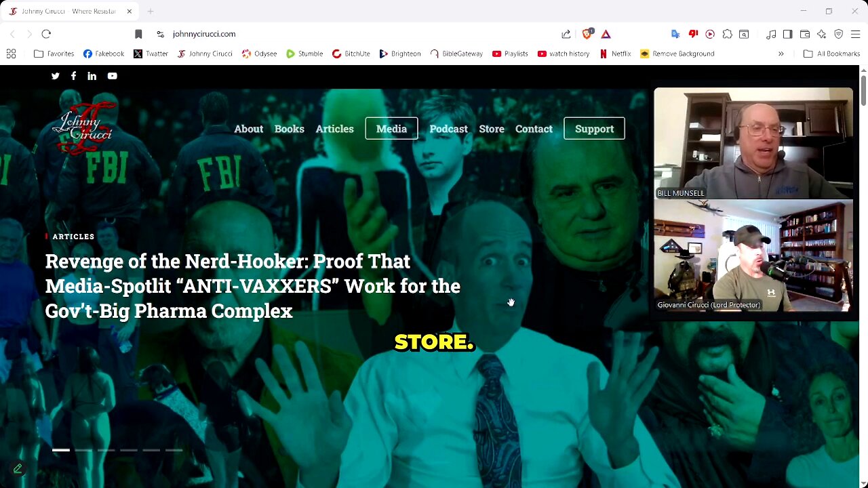This screenshot has height=488, width=868.
Task: Click the tab search window icon
Action: pyautogui.click(x=744, y=34)
